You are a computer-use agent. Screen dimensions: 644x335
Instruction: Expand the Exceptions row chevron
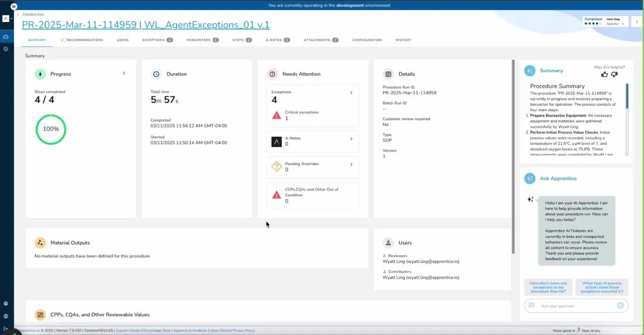click(x=351, y=93)
